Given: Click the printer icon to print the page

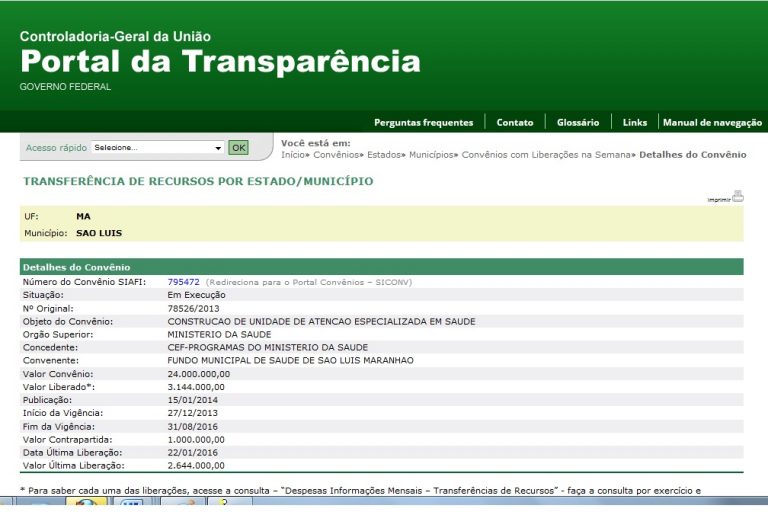Looking at the screenshot, I should [x=737, y=196].
